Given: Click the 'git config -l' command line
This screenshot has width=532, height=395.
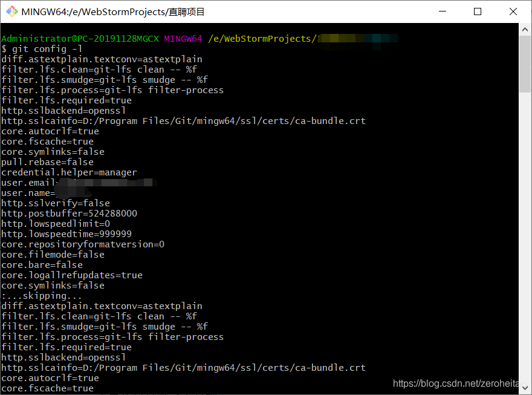Looking at the screenshot, I should click(41, 49).
